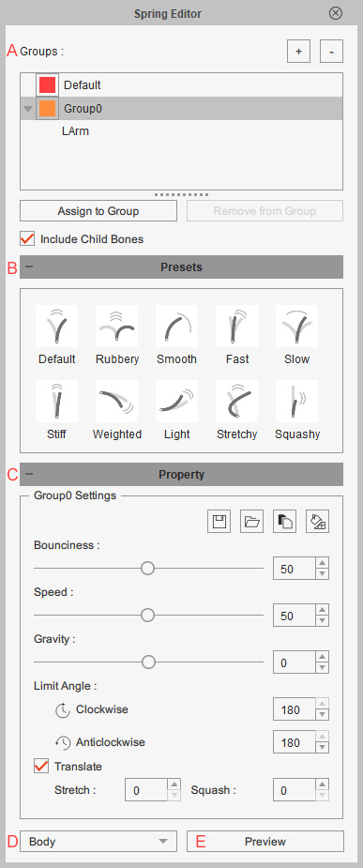
Task: Collapse the Group0 tree arrow
Action: point(28,109)
